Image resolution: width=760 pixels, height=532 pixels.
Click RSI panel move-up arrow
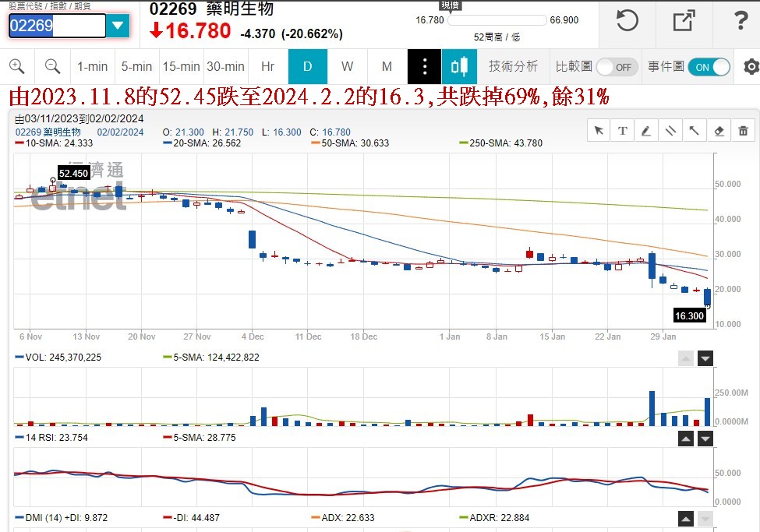(685, 439)
